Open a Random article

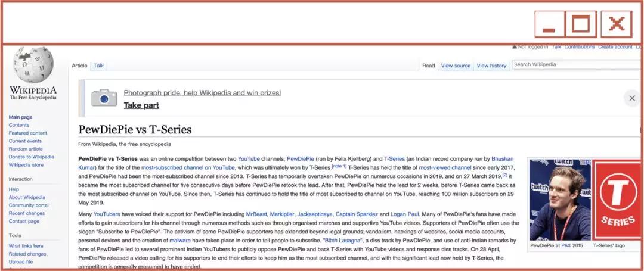pyautogui.click(x=26, y=149)
